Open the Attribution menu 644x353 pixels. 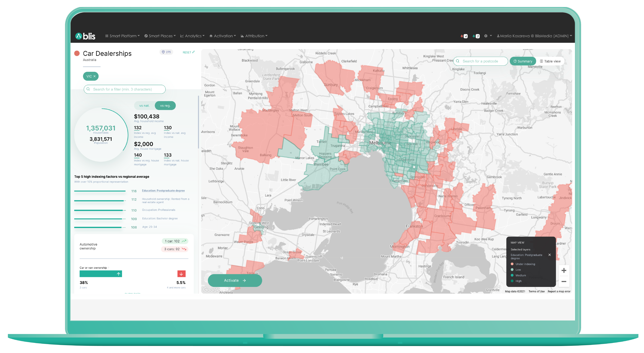click(x=254, y=36)
